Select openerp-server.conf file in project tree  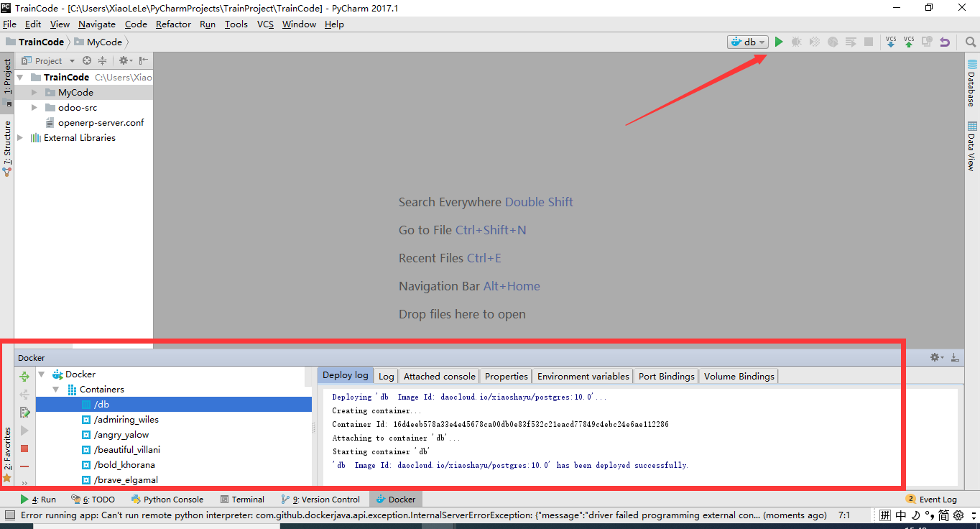coord(101,122)
